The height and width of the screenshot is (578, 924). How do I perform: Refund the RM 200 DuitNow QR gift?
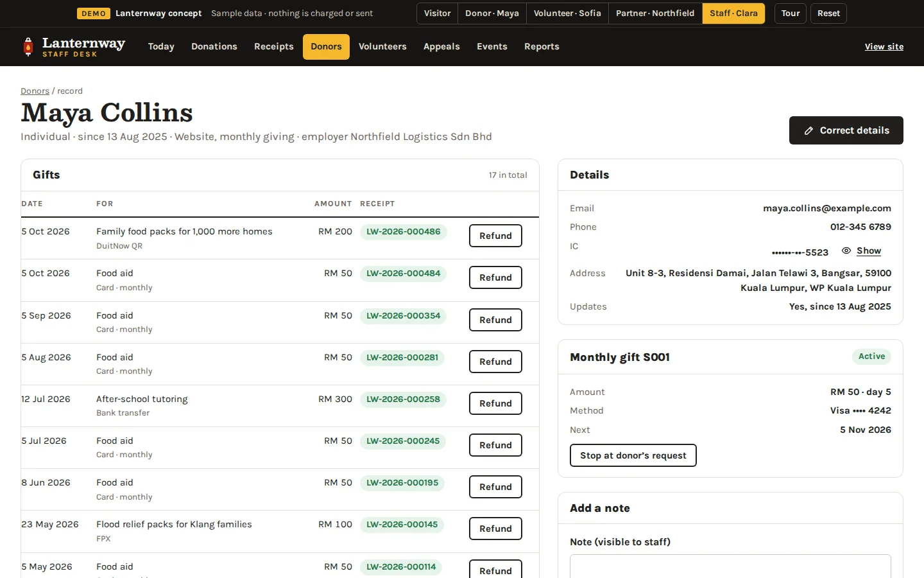pyautogui.click(x=495, y=236)
